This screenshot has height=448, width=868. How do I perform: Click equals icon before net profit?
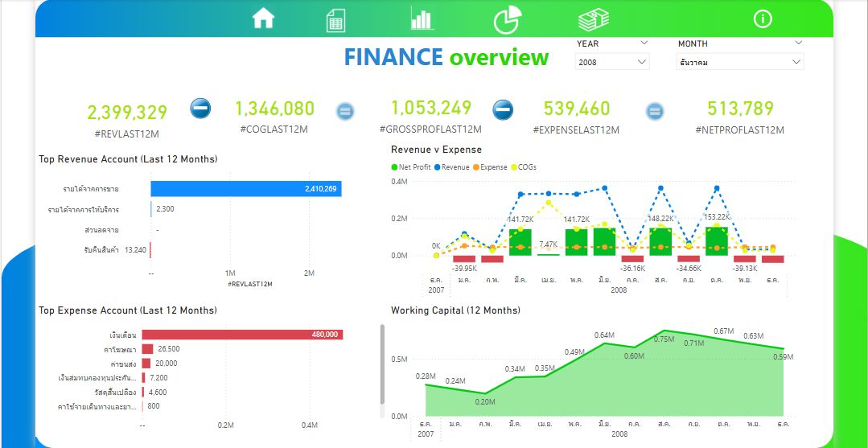pyautogui.click(x=655, y=111)
